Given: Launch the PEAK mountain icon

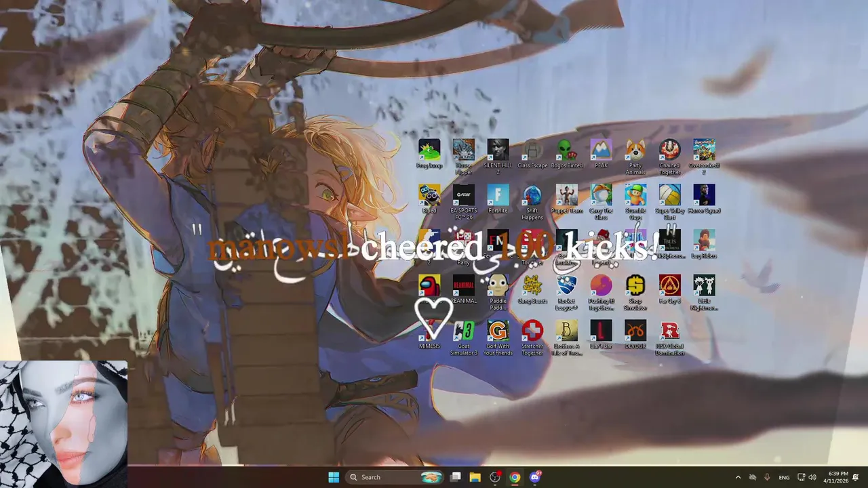Looking at the screenshot, I should (x=601, y=154).
